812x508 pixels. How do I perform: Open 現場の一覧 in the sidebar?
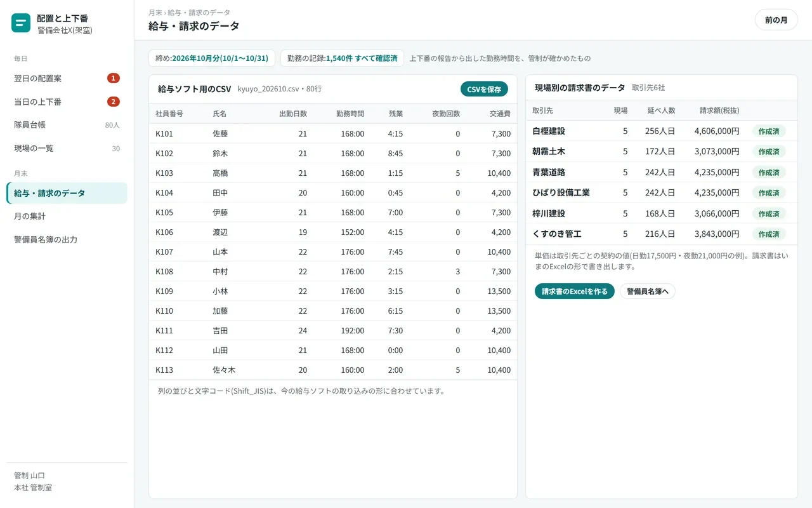pos(67,149)
